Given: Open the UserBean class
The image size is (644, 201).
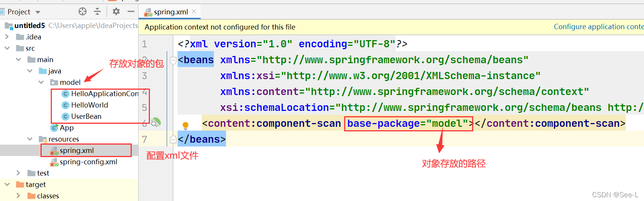Looking at the screenshot, I should (x=86, y=116).
